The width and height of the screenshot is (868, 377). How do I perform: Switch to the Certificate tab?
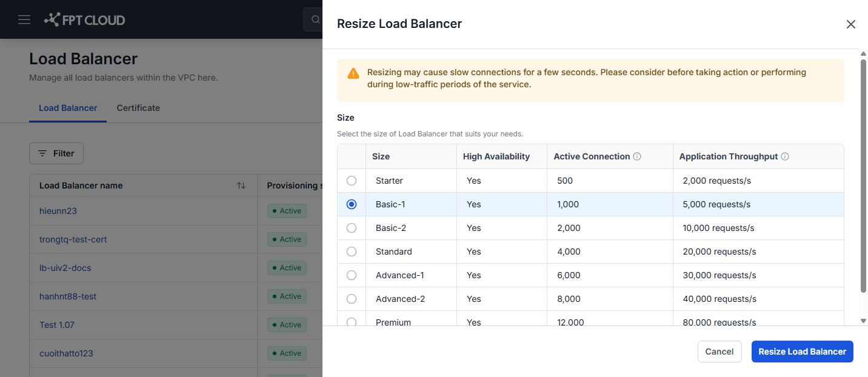click(x=138, y=108)
